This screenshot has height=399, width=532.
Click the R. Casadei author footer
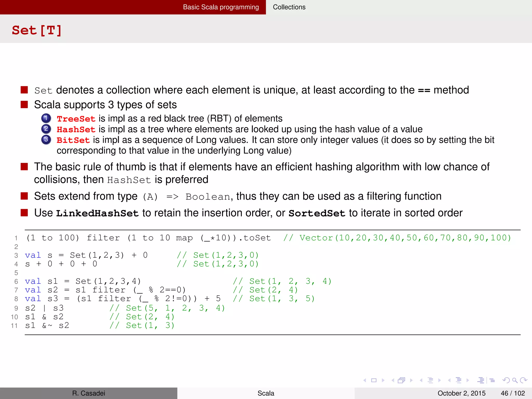point(89,393)
